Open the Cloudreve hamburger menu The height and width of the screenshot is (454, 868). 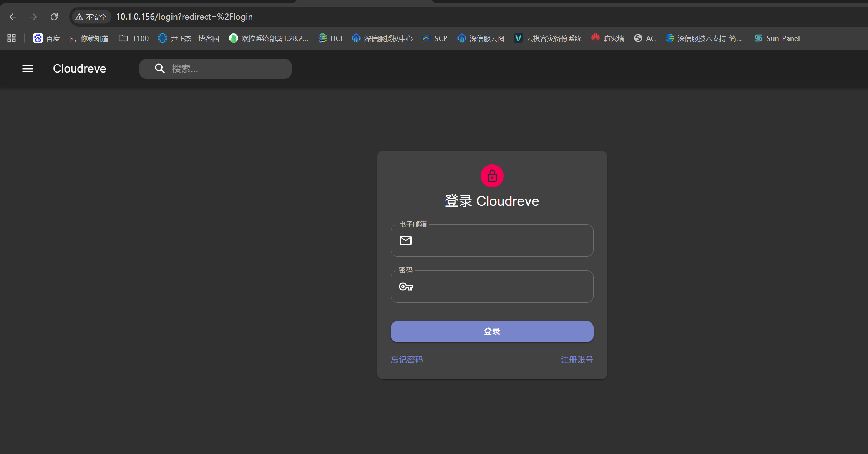[x=28, y=69]
